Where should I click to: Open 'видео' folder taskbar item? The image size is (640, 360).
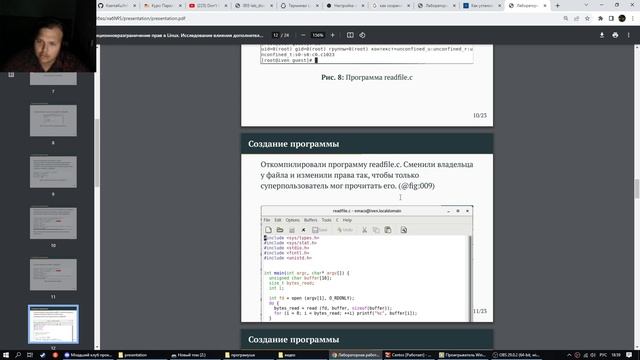point(301,355)
